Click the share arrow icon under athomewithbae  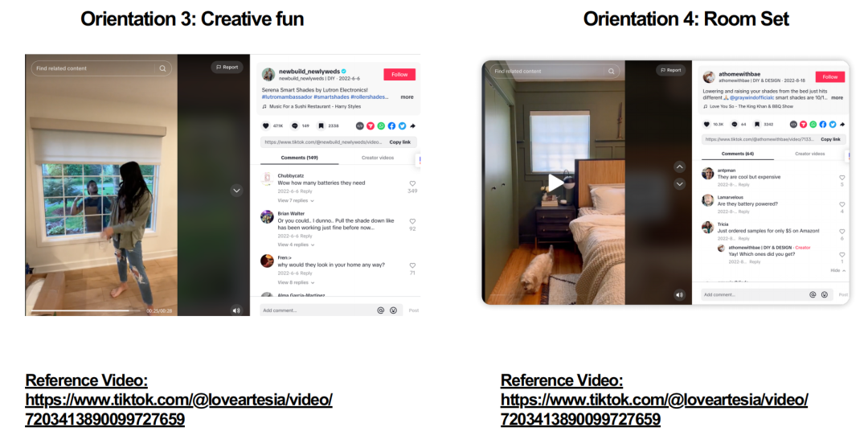[x=842, y=125]
